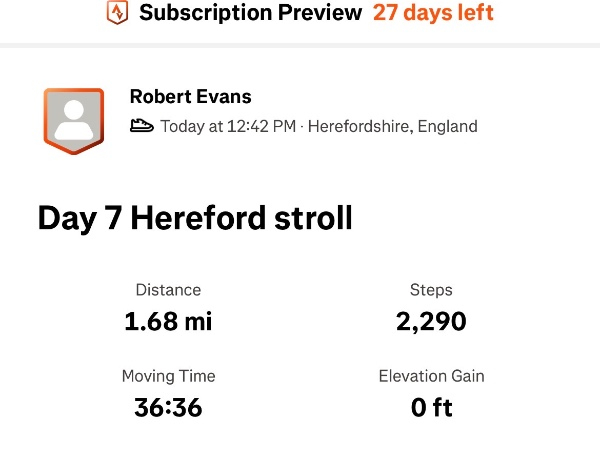Select the 0 ft elevation value
The height and width of the screenshot is (450, 600).
(x=431, y=407)
